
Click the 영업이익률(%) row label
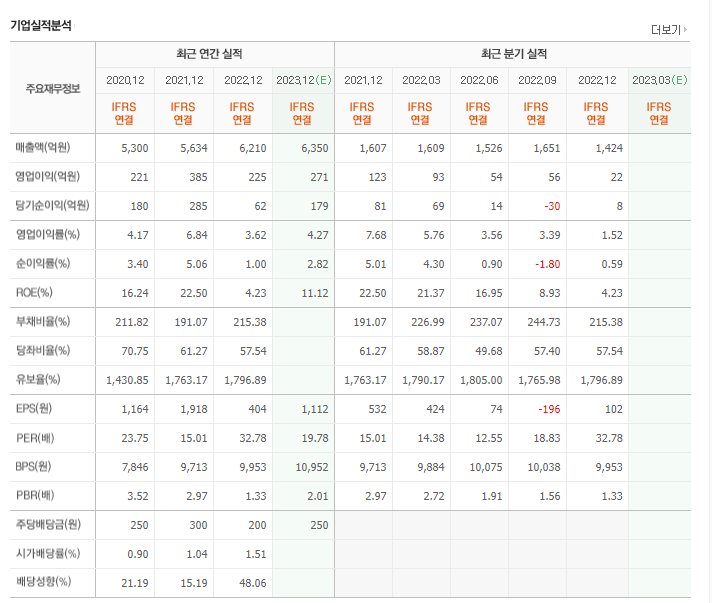point(48,235)
